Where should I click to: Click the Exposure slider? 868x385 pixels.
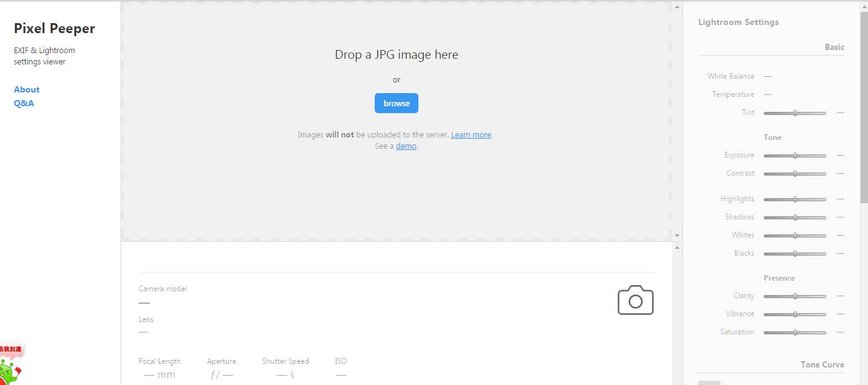(x=795, y=156)
